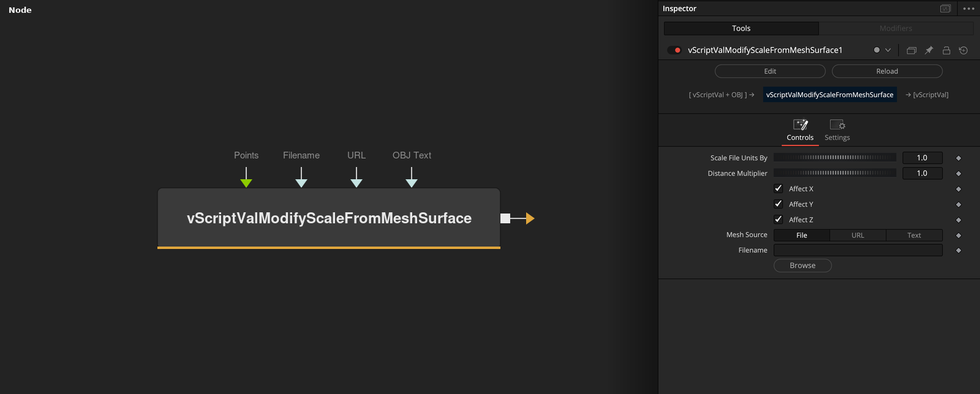Click the Filename input arrow on node
This screenshot has height=394, width=980.
click(x=301, y=183)
